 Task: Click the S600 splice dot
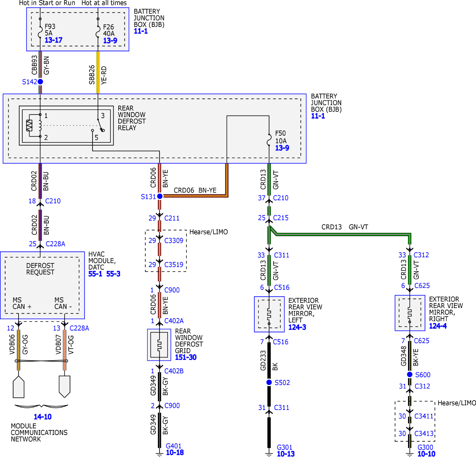[410, 374]
